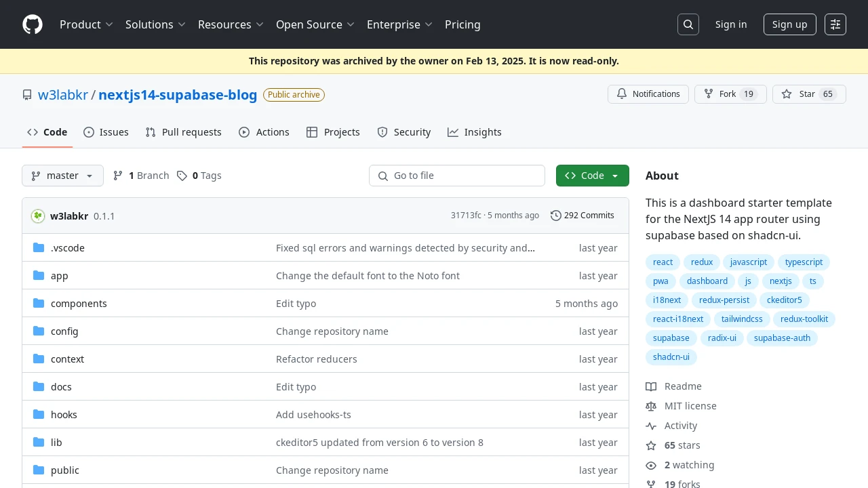Select the shadcn-ui topic tag
Viewport: 868px width, 488px height.
tap(671, 357)
